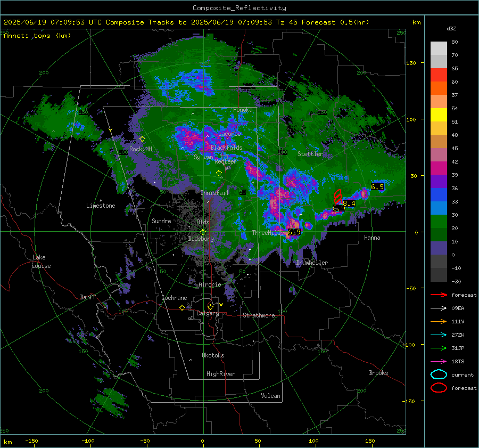Click the red 65 dBZ color swatch

[439, 75]
